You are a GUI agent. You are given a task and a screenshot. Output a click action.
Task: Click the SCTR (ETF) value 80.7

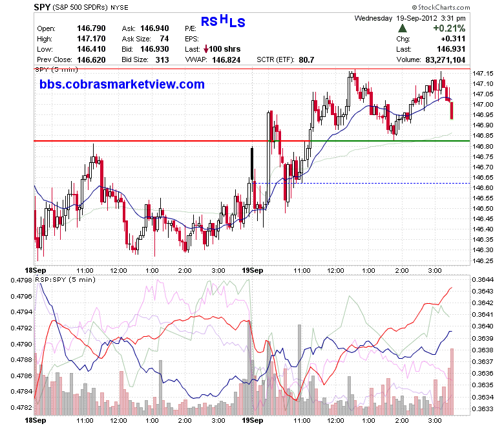(306, 60)
